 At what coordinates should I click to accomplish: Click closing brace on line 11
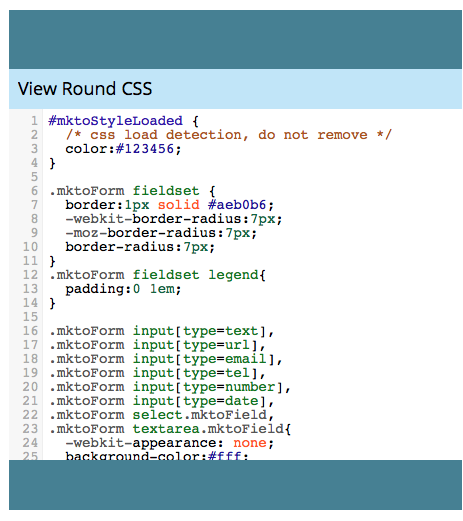[x=52, y=261]
